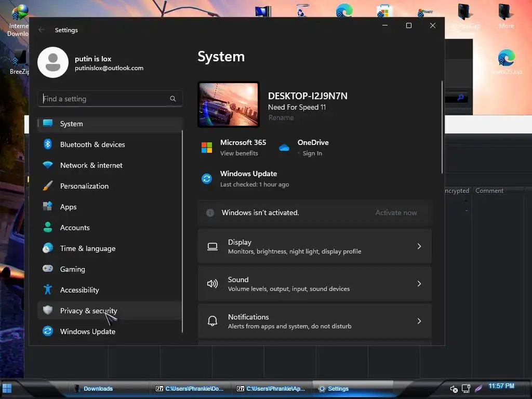Click Sign In under OneDrive
Viewport: 532px width, 399px height.
312,153
